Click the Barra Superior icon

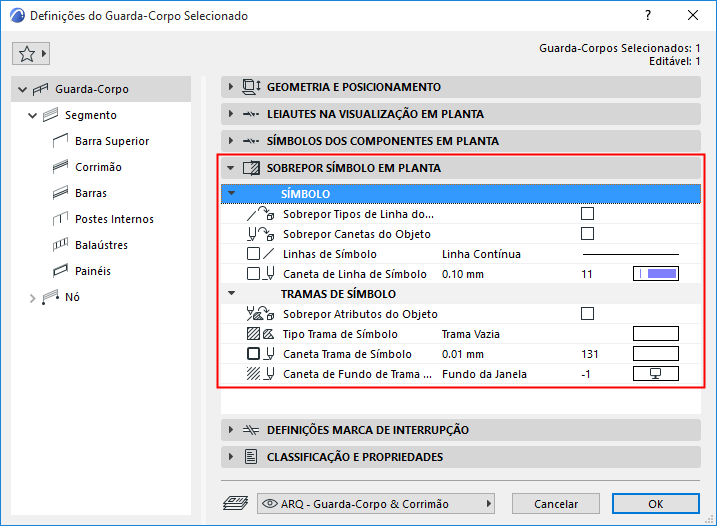pyautogui.click(x=60, y=141)
